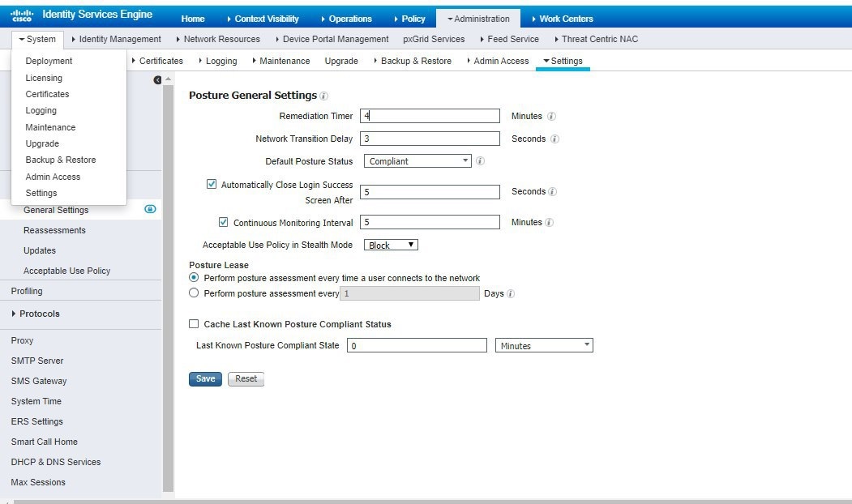Click the posture assessment every time radio button
Screen dimensions: 852x504
coord(193,277)
